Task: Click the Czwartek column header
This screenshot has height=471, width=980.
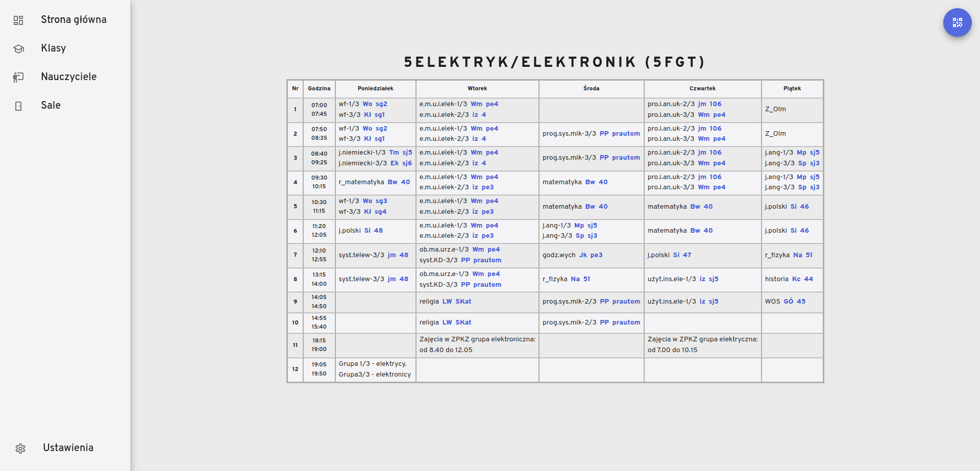Action: pos(703,89)
